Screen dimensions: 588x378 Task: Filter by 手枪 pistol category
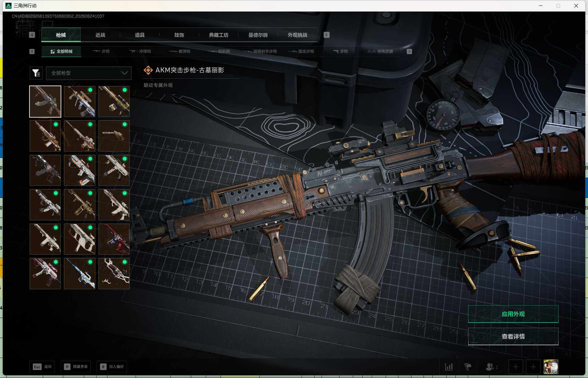click(341, 52)
